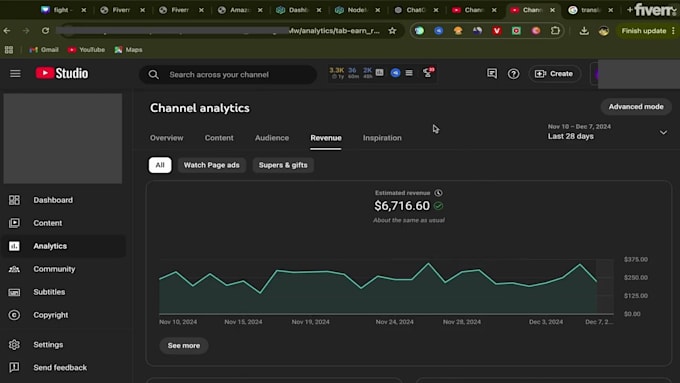Click the green check icon beside revenue amount
The height and width of the screenshot is (383, 680).
pos(438,206)
